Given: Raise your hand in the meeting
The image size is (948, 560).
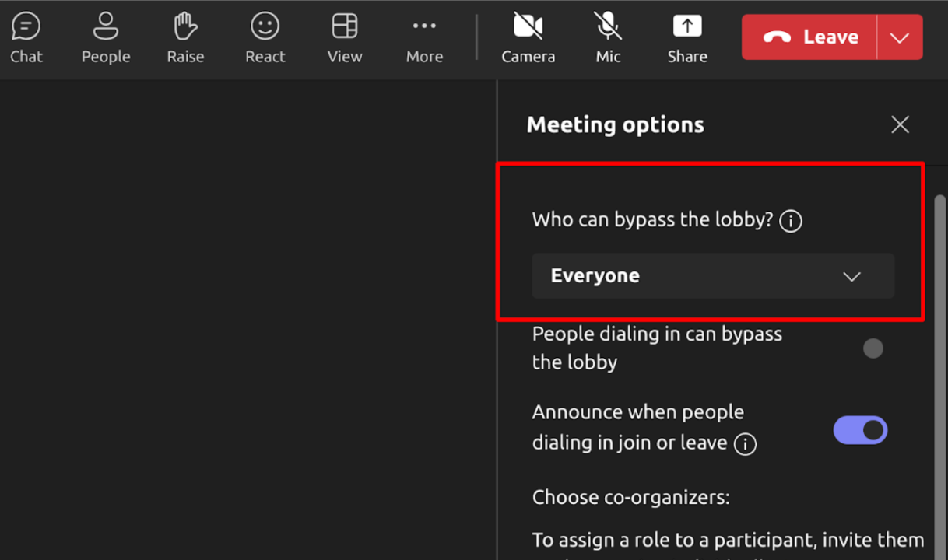Looking at the screenshot, I should click(185, 37).
